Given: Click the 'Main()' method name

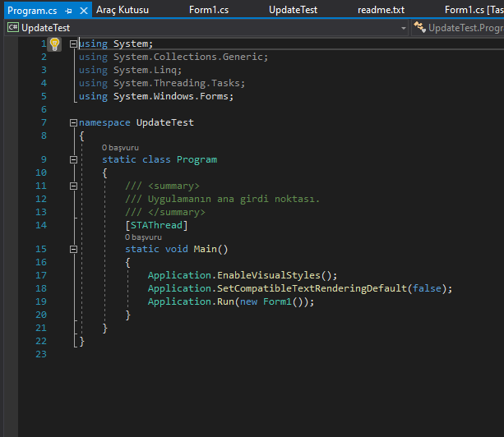Looking at the screenshot, I should pyautogui.click(x=210, y=249).
